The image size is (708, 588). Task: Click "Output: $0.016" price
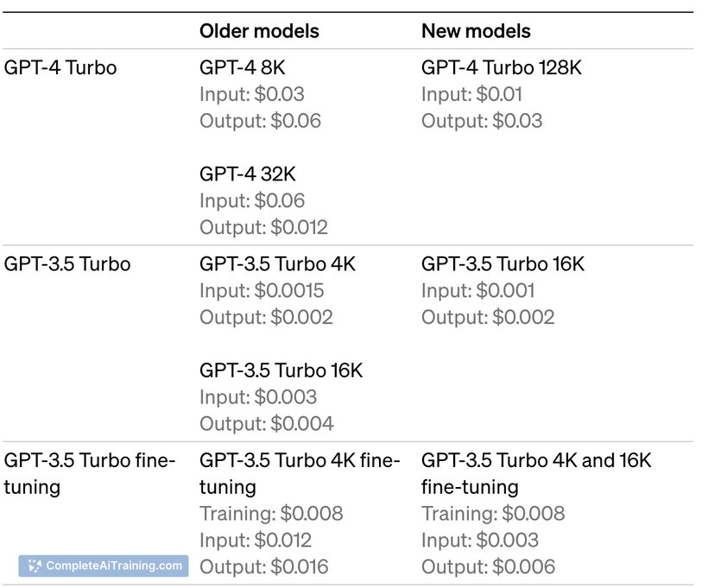[x=264, y=566]
